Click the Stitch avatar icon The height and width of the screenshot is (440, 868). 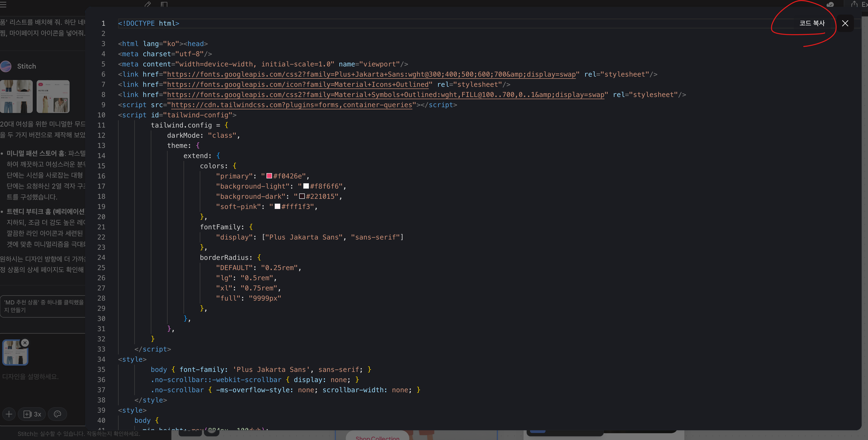(x=6, y=66)
